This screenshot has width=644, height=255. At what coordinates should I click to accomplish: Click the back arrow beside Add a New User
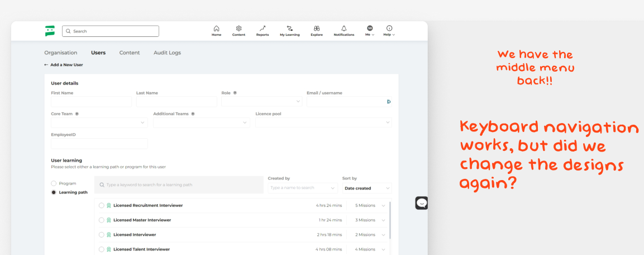point(46,65)
